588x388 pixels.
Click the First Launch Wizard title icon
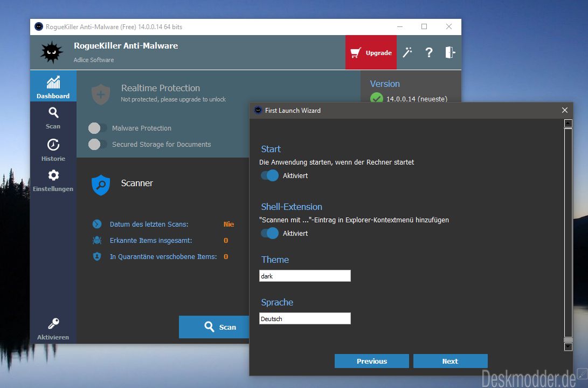[x=258, y=111]
